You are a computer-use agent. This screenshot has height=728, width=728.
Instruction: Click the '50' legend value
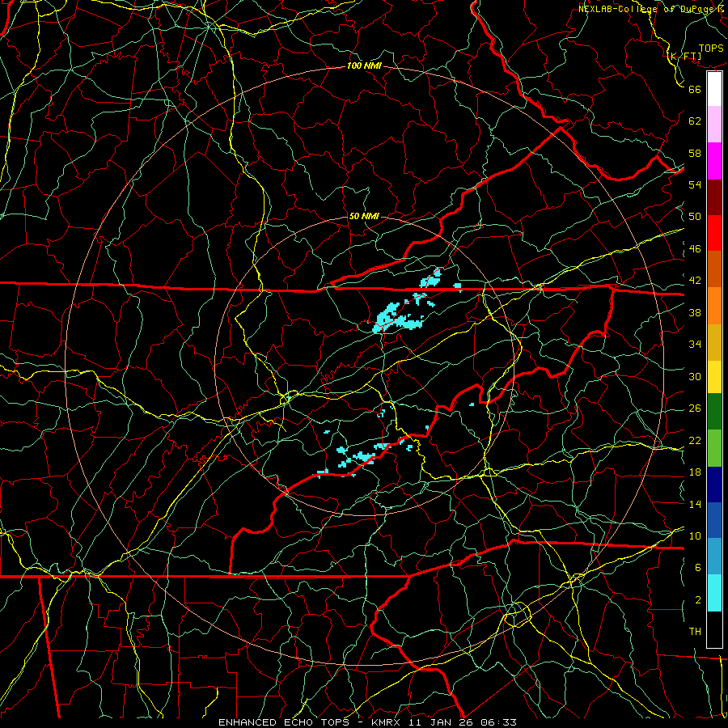click(695, 217)
